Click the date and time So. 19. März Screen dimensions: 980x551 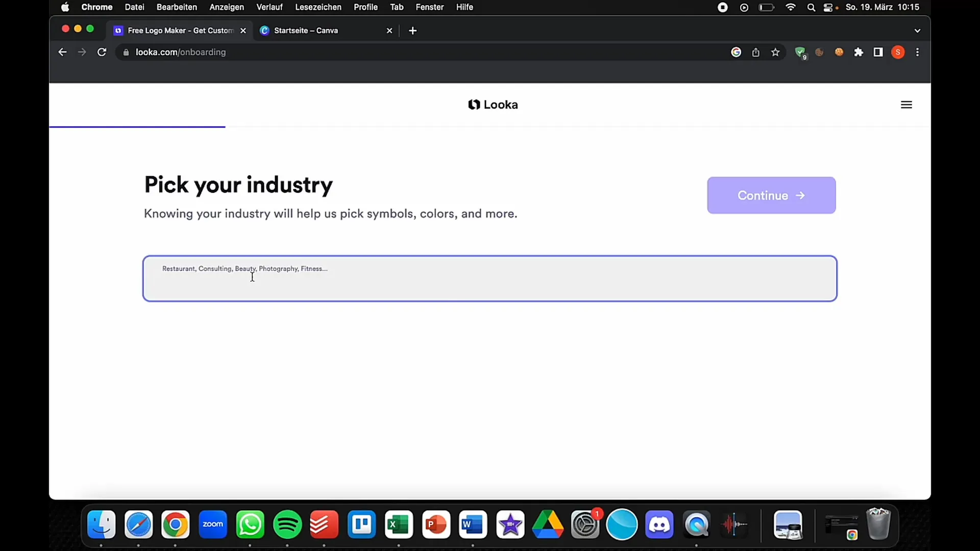tap(883, 7)
